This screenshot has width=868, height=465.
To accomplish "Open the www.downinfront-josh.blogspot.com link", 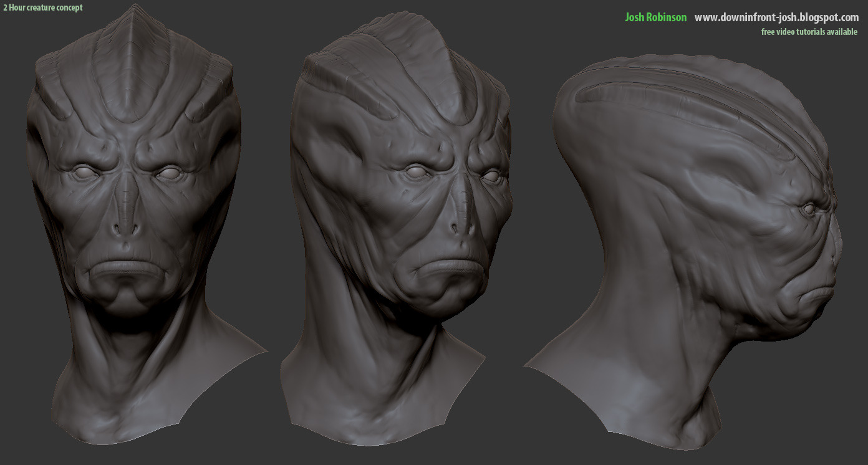I will coord(776,17).
